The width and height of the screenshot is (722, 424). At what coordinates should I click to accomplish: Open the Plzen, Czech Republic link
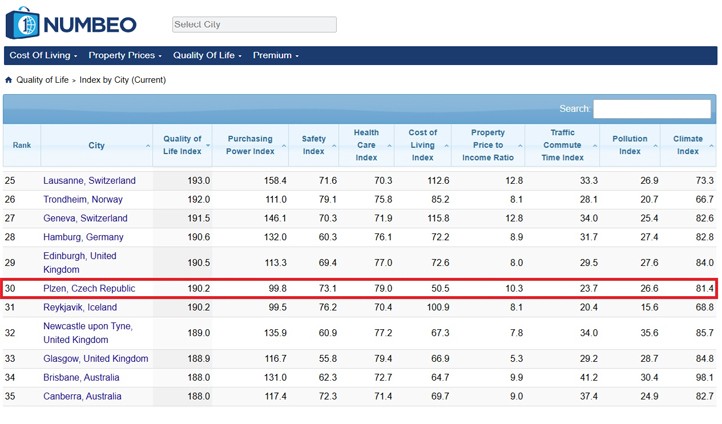click(89, 289)
